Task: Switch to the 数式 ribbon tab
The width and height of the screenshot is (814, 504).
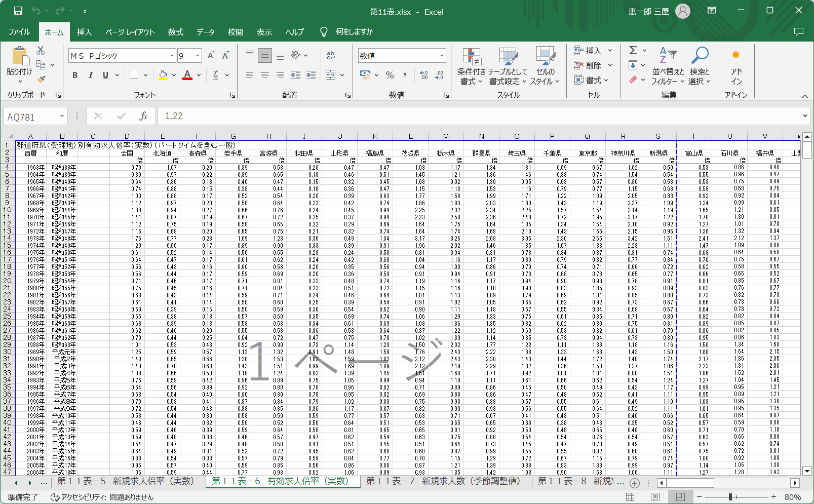Action: [175, 32]
